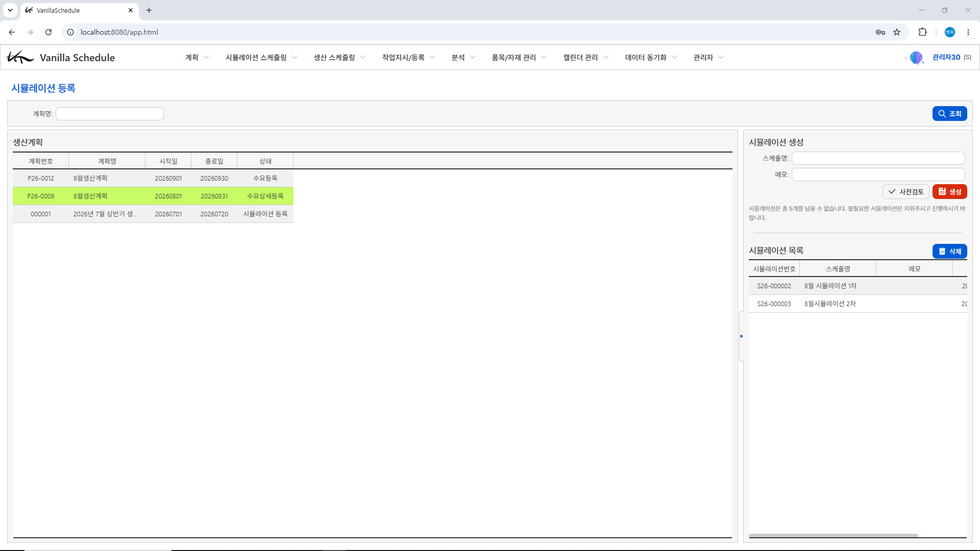Click the browser bookmark star icon
This screenshot has height=551, width=980.
[897, 32]
